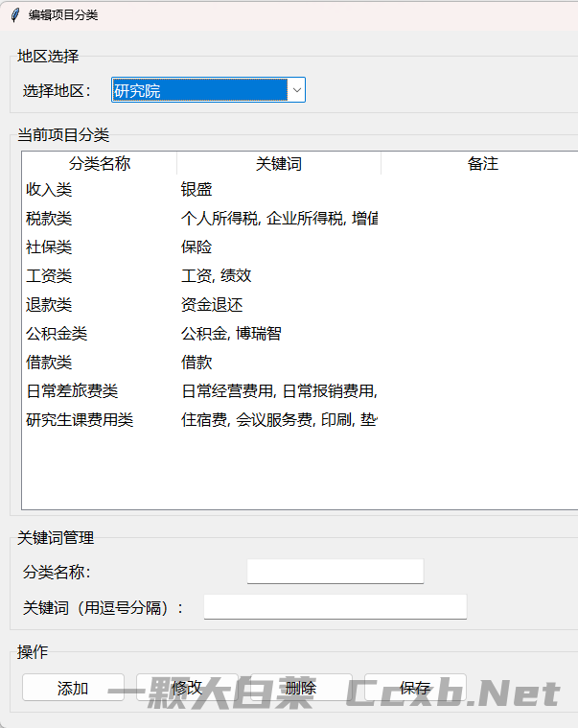Screen dimensions: 578x728
Task: Select the 税款类 category row
Action: [49, 219]
